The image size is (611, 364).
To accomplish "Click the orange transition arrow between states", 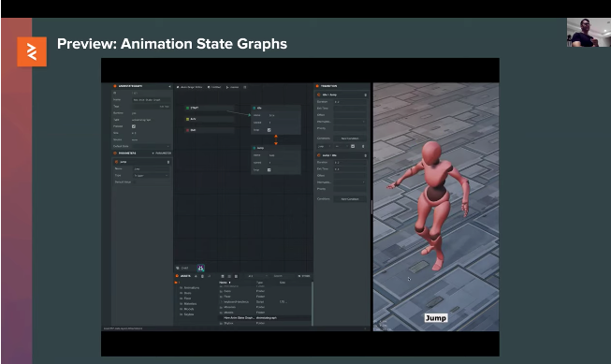I will point(276,140).
